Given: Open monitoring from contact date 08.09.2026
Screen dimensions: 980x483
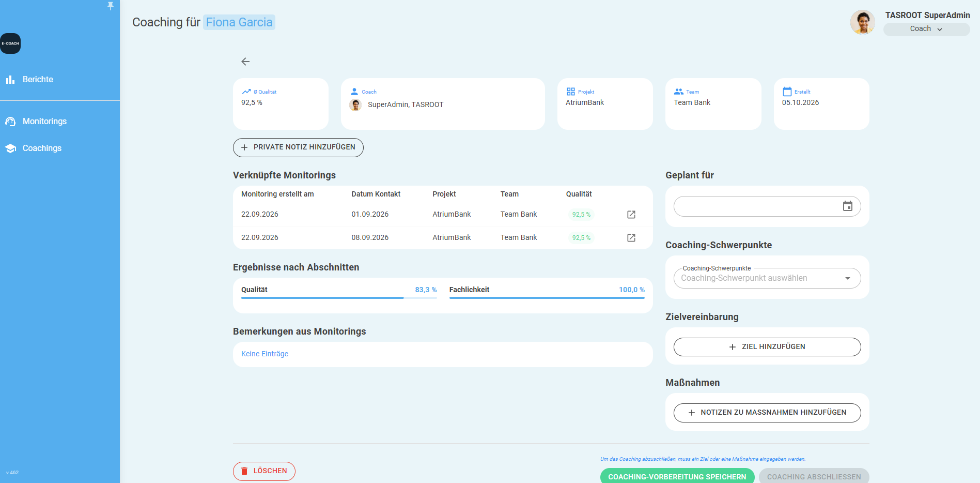Looking at the screenshot, I should [x=631, y=238].
